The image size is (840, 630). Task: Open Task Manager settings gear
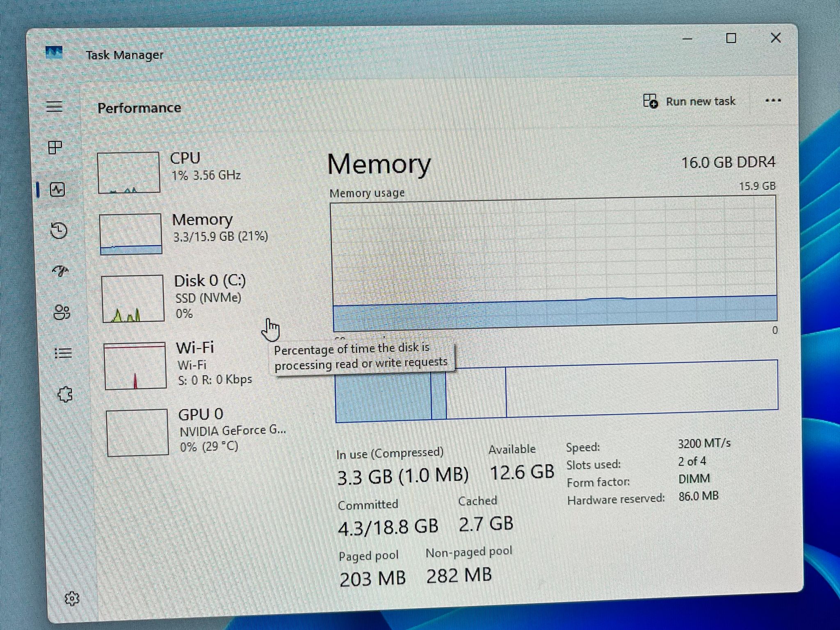coord(72,598)
